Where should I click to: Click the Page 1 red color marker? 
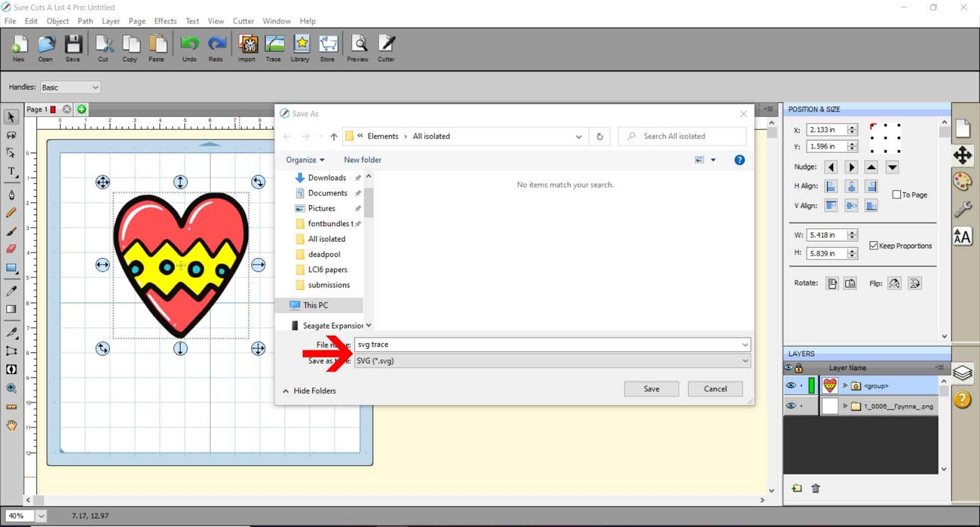click(53, 110)
